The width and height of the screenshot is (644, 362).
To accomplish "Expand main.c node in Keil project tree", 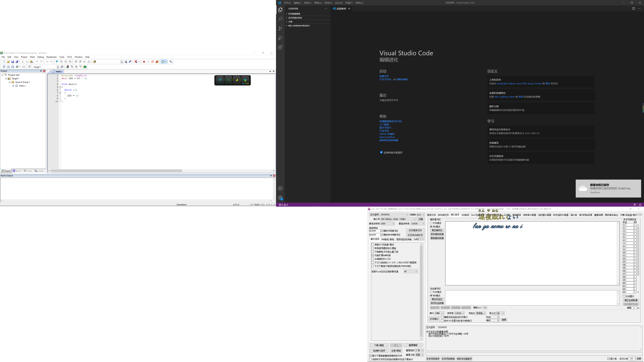I will point(13,86).
